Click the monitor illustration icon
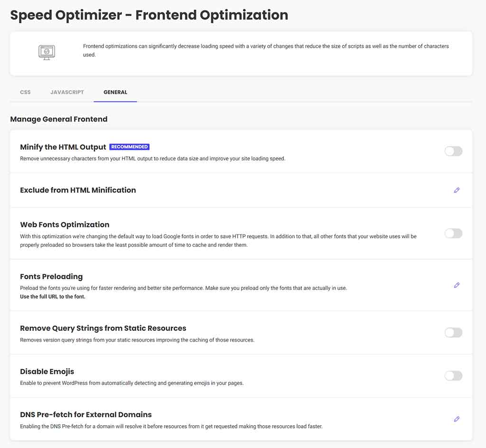The width and height of the screenshot is (486, 448). (x=46, y=52)
